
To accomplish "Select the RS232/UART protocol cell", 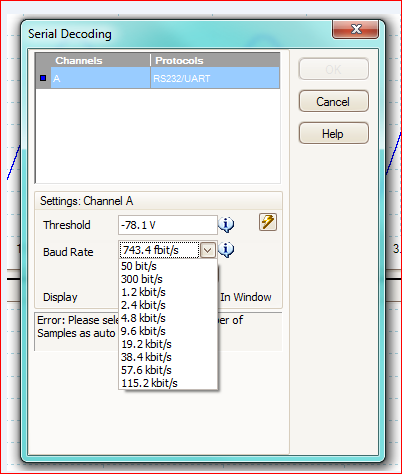I will 215,78.
